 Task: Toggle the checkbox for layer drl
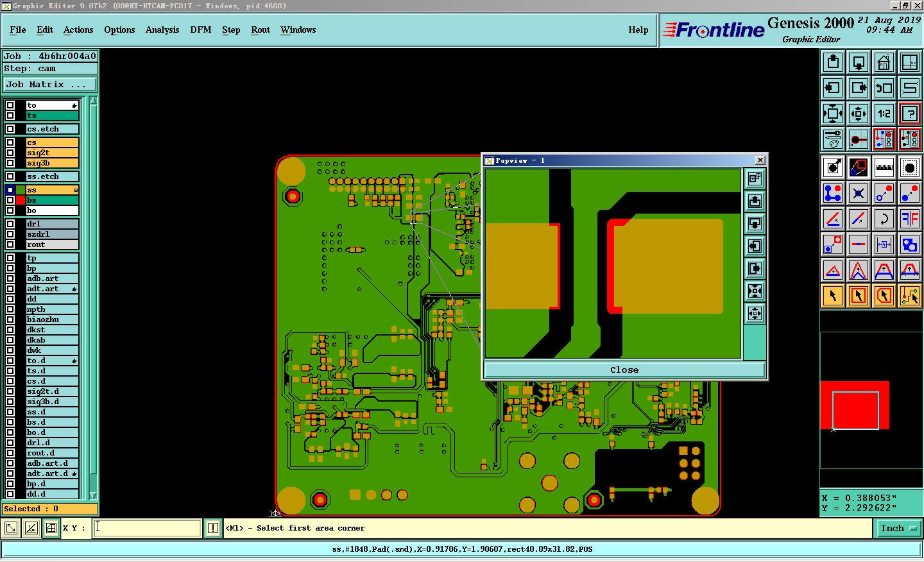pos(10,224)
